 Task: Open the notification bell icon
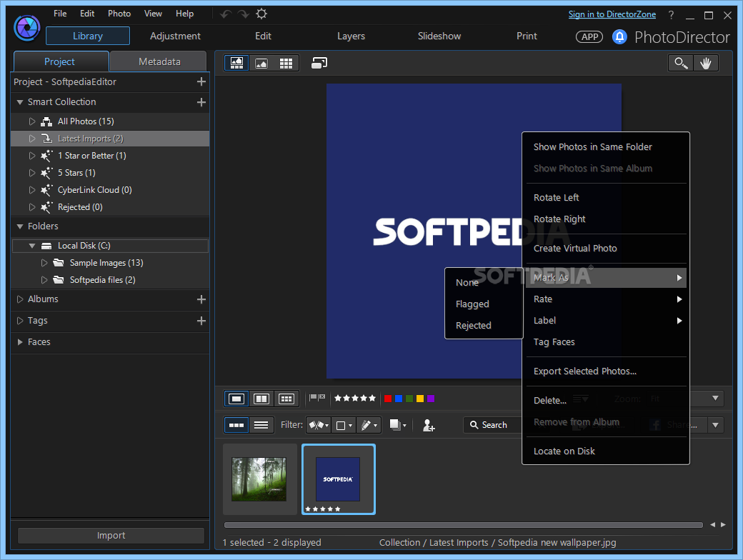619,36
